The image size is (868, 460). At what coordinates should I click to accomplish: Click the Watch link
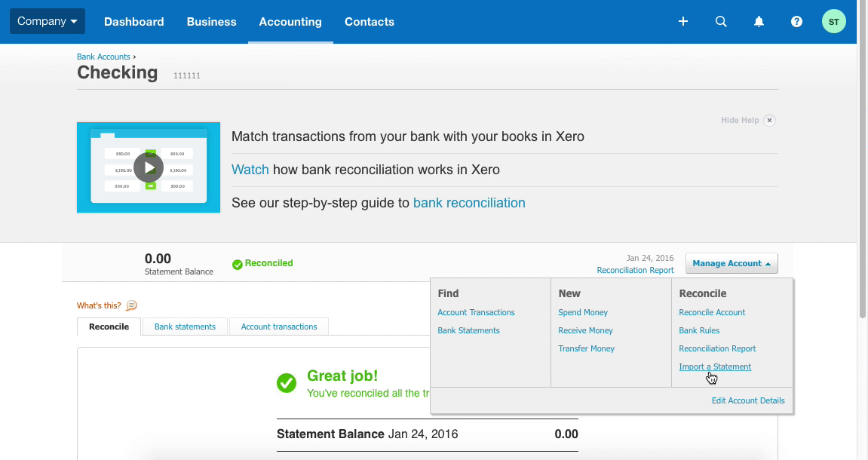(x=250, y=170)
